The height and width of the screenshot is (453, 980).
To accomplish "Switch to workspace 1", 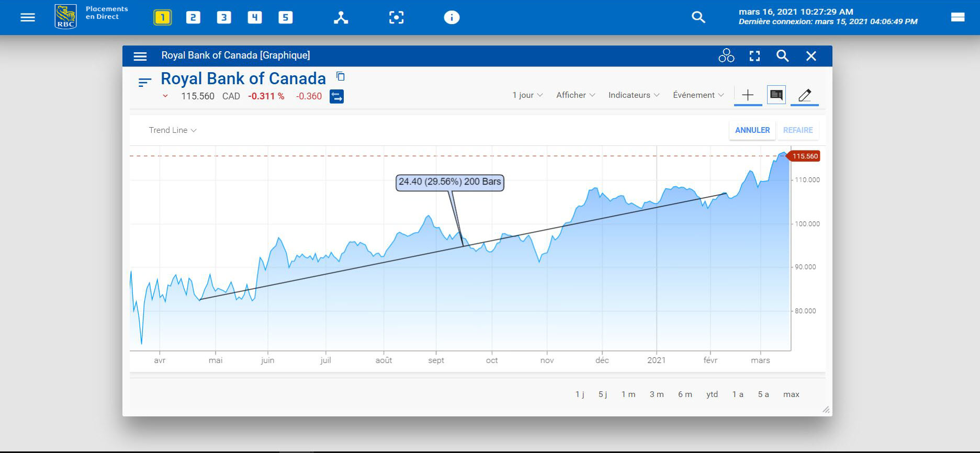I will [162, 17].
